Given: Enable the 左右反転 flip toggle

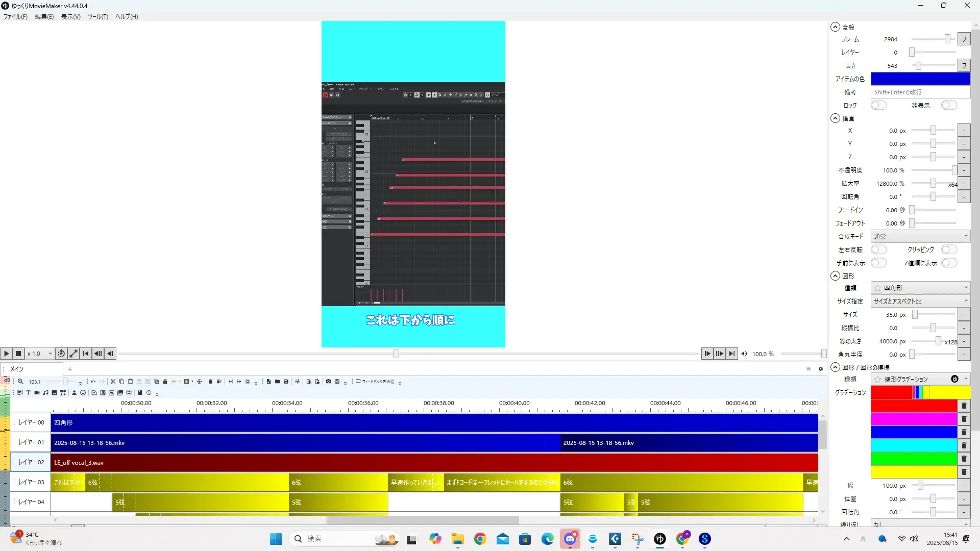Looking at the screenshot, I should (878, 249).
